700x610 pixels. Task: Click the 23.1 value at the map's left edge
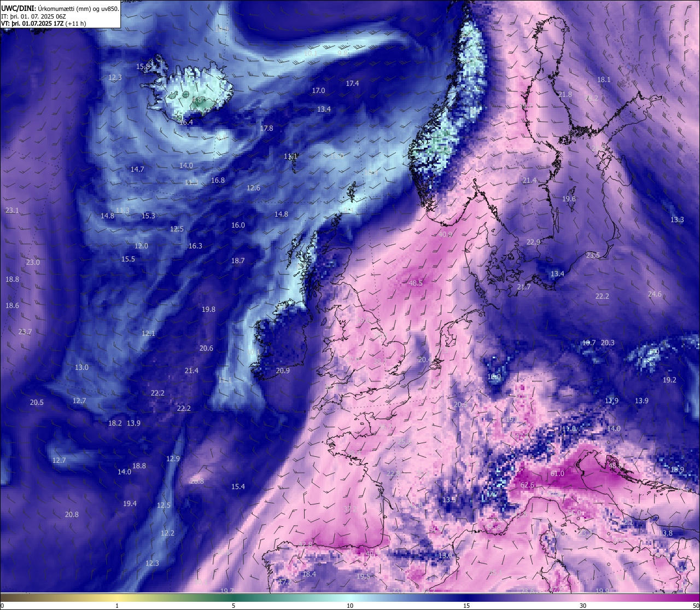point(12,211)
